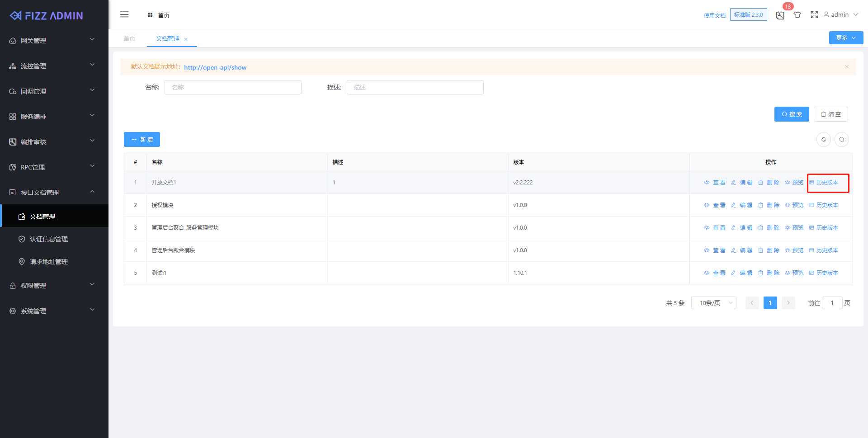Open the http://open-api/show link
This screenshot has height=438, width=868.
[215, 67]
